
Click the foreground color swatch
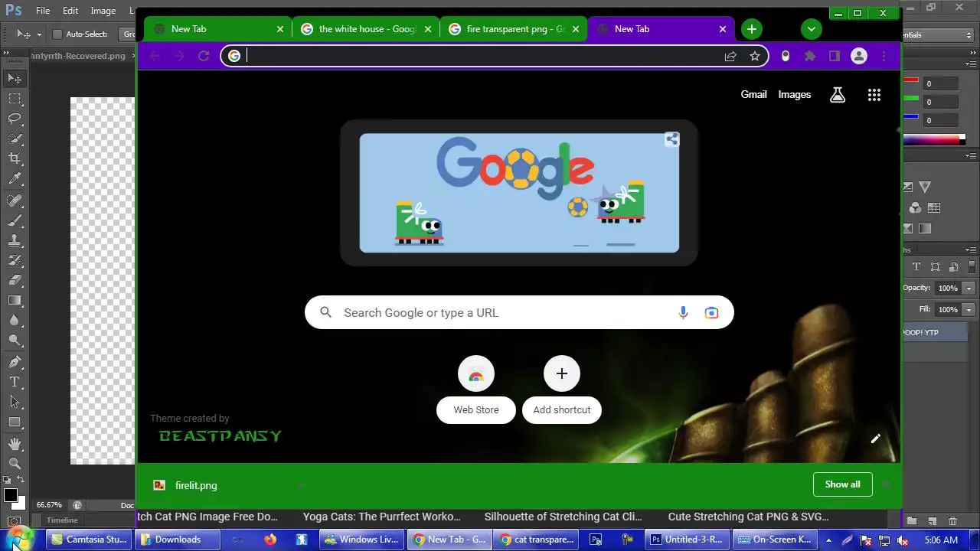click(11, 495)
